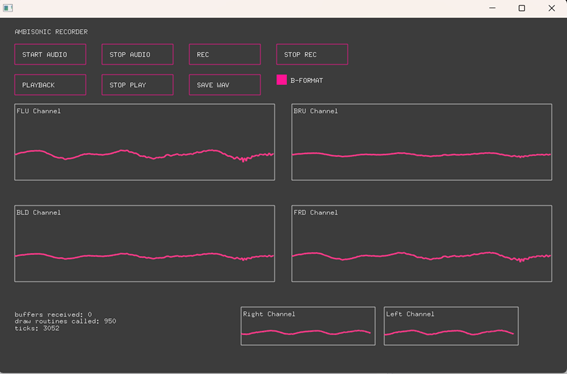Select the FRD Channel waveform panel

click(422, 243)
